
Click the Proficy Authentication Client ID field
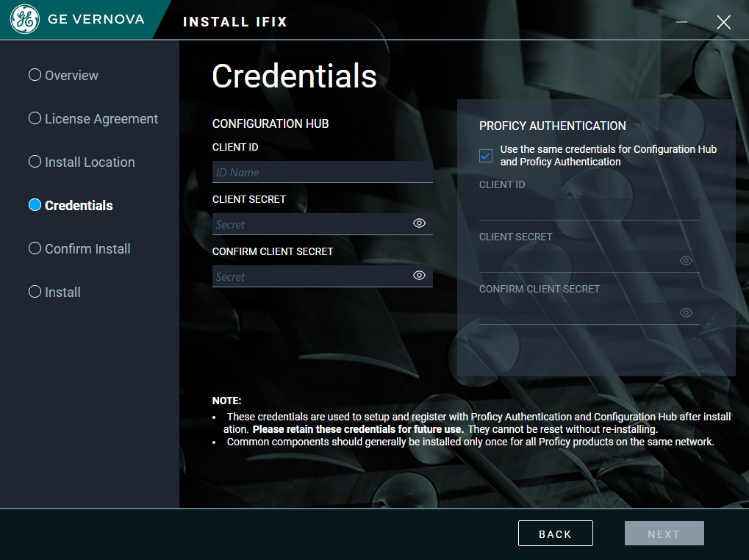point(589,209)
